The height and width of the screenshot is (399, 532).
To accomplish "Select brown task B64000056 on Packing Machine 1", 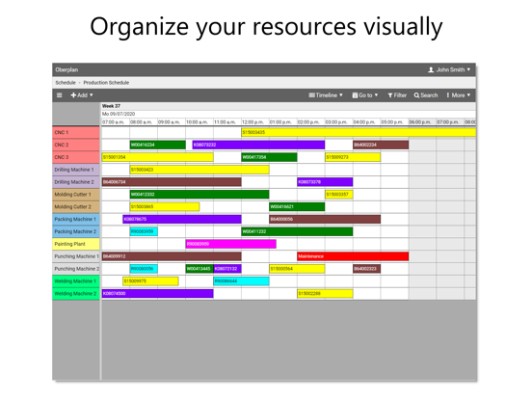I will [325, 219].
